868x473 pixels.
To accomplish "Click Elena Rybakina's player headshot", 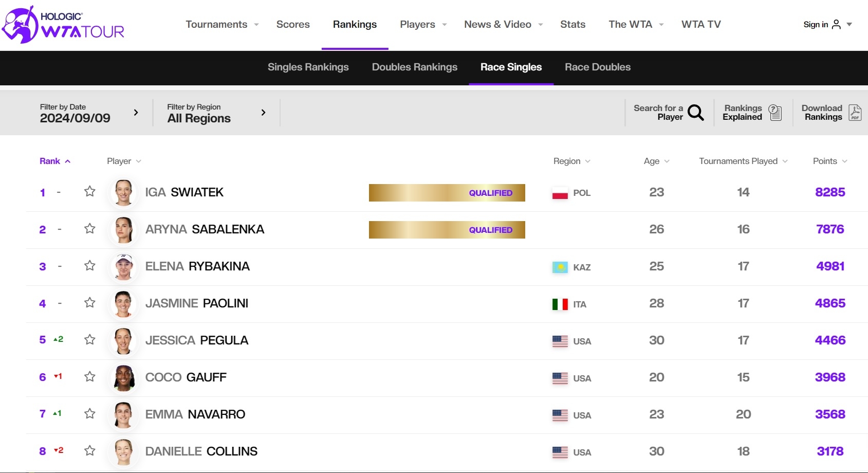I will point(123,266).
